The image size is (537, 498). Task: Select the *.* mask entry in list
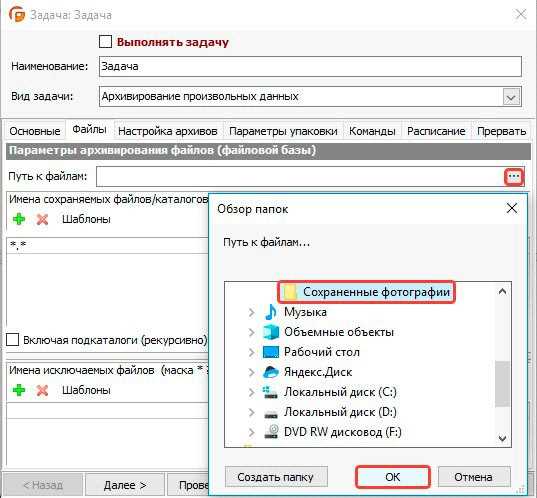pos(107,246)
